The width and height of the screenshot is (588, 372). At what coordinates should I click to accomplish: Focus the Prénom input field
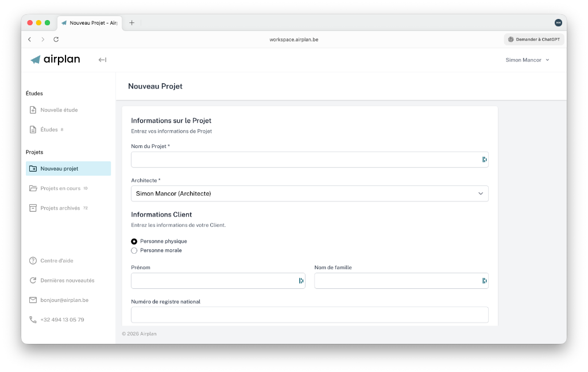pos(218,281)
